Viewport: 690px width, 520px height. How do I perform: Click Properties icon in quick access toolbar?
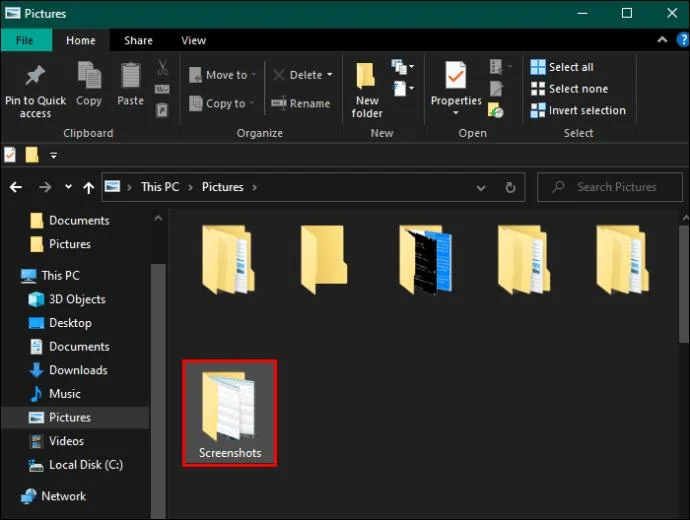(10, 155)
